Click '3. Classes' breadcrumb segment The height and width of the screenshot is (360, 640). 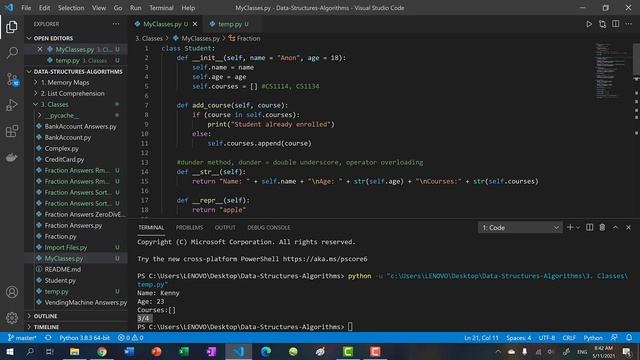149,38
